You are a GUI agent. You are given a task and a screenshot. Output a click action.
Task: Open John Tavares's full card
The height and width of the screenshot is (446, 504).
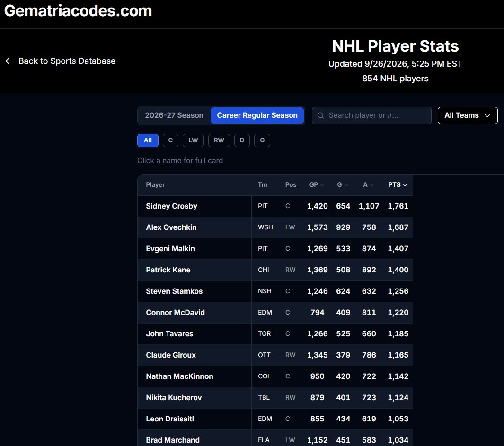pyautogui.click(x=169, y=333)
